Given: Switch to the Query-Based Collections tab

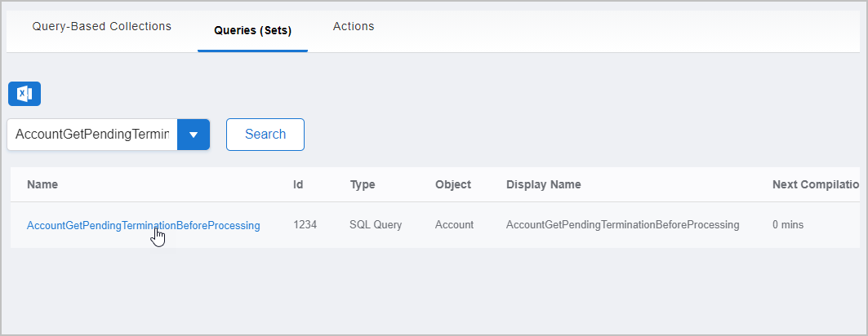Looking at the screenshot, I should [102, 26].
